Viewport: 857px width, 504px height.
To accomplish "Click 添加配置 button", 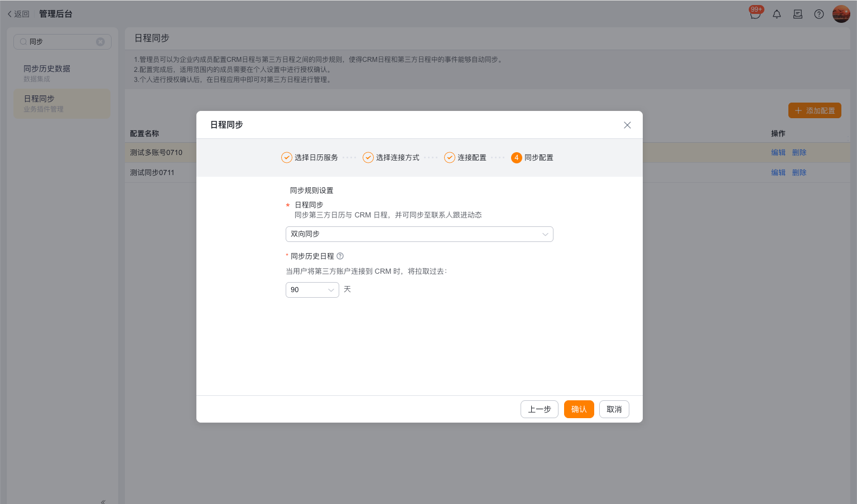I will pyautogui.click(x=815, y=110).
